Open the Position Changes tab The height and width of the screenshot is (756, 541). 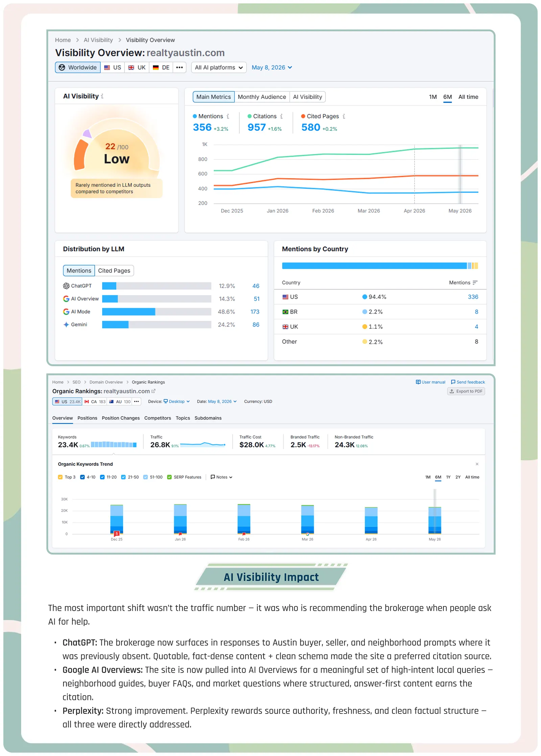tap(121, 418)
